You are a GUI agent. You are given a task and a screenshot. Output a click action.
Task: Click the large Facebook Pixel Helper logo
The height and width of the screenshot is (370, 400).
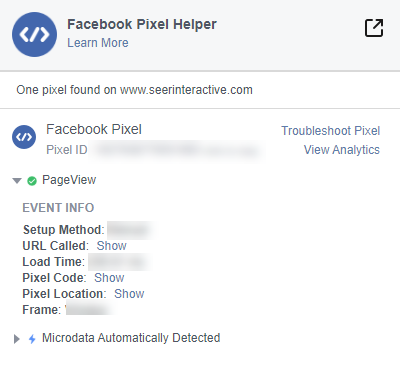coord(34,34)
